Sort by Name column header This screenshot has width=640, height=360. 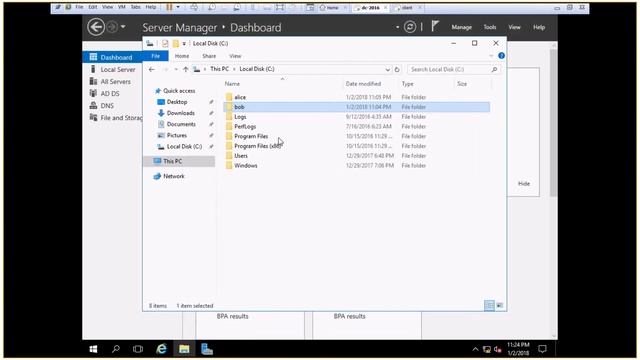(232, 84)
